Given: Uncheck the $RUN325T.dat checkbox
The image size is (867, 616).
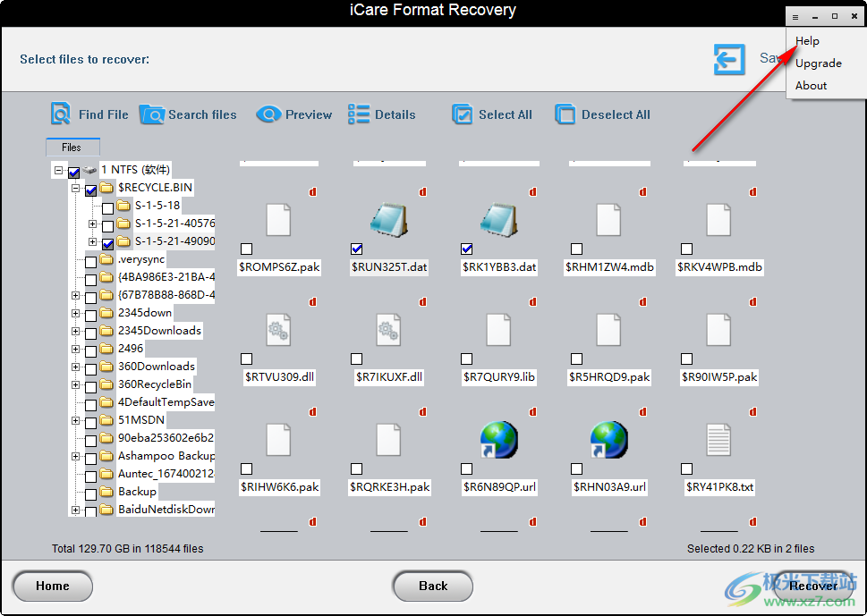Looking at the screenshot, I should pyautogui.click(x=357, y=249).
